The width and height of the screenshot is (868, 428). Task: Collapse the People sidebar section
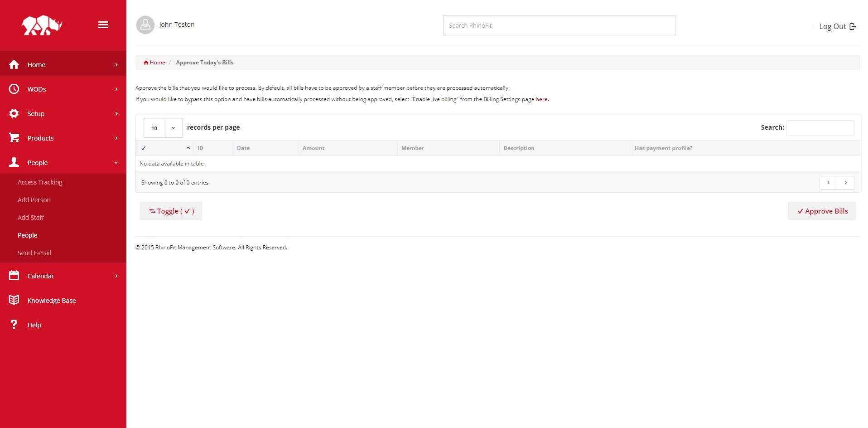click(x=116, y=162)
